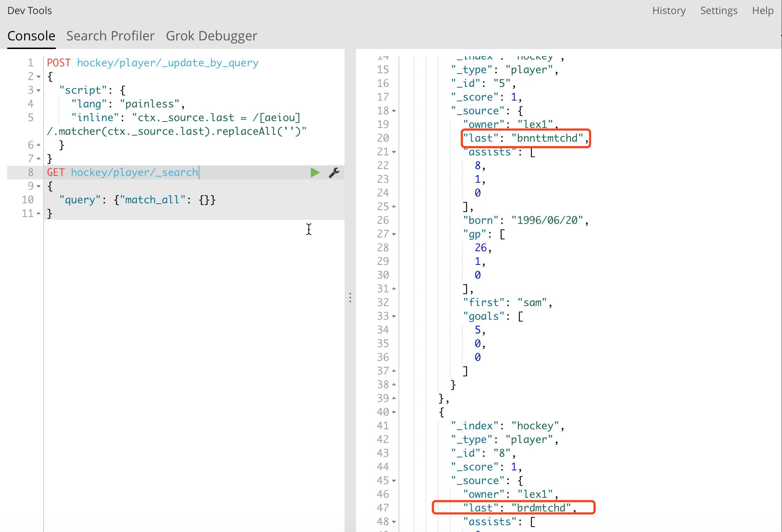The width and height of the screenshot is (782, 532).
Task: Switch to the Search Profiler tab
Action: coord(110,36)
